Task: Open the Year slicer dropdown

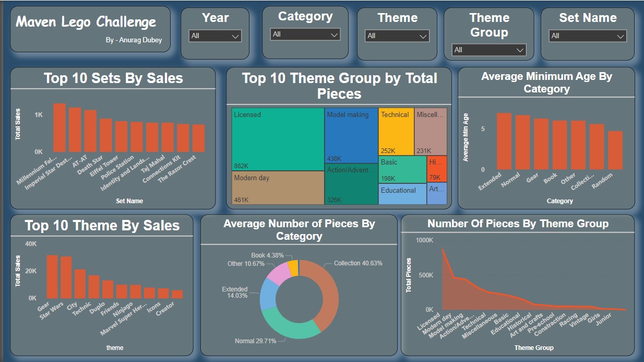Action: pos(216,36)
